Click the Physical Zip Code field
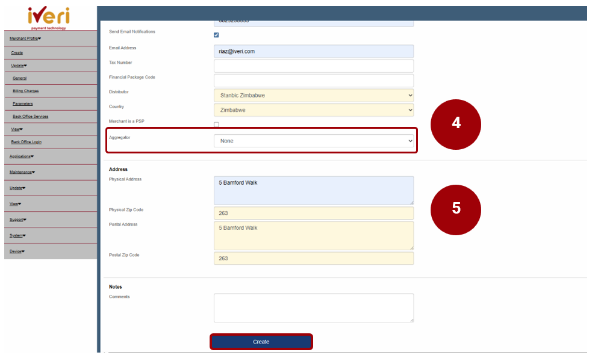The width and height of the screenshot is (589, 364). click(x=314, y=213)
